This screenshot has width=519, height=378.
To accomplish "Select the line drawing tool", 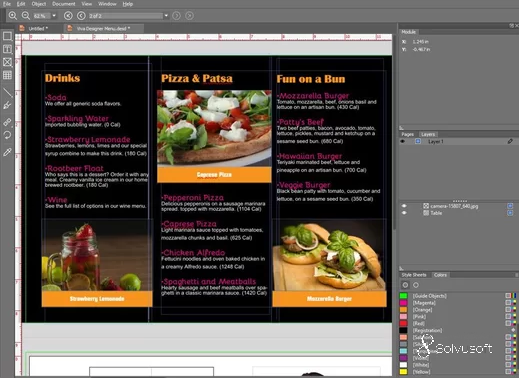I will (x=7, y=92).
